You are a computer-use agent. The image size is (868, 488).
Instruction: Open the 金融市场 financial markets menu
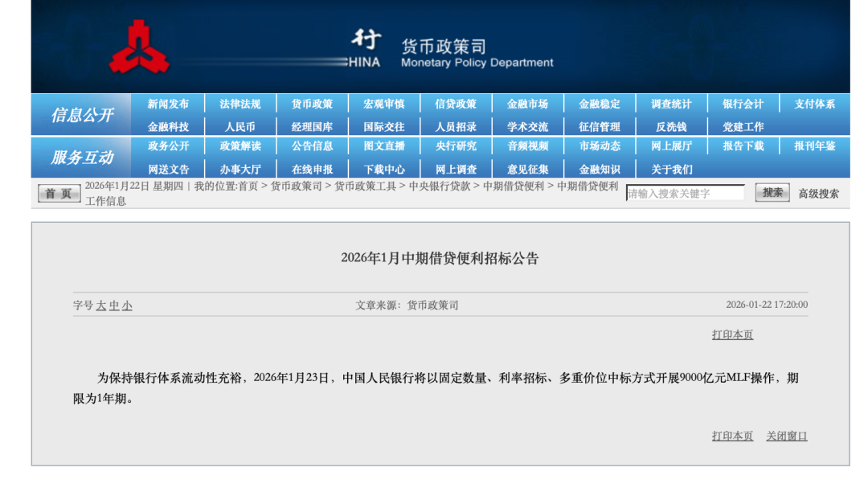point(529,103)
